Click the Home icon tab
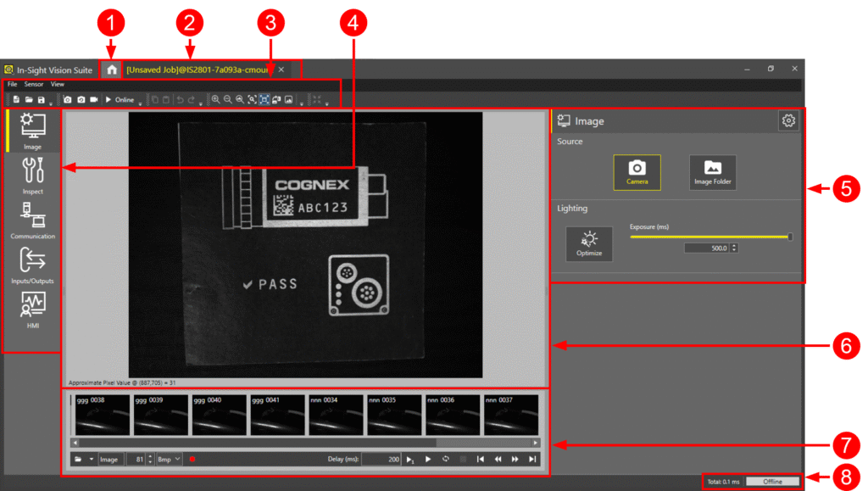Image resolution: width=868 pixels, height=491 pixels. [111, 70]
